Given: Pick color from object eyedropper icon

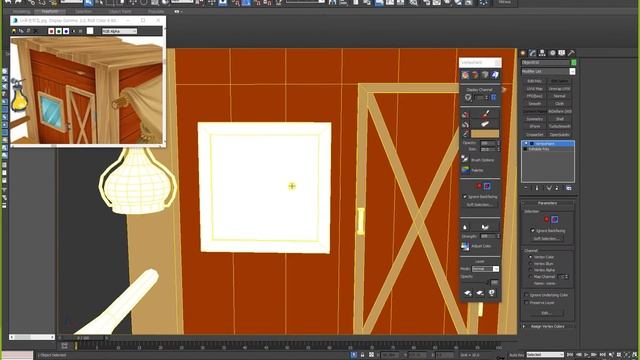Looking at the screenshot, I should click(465, 133).
